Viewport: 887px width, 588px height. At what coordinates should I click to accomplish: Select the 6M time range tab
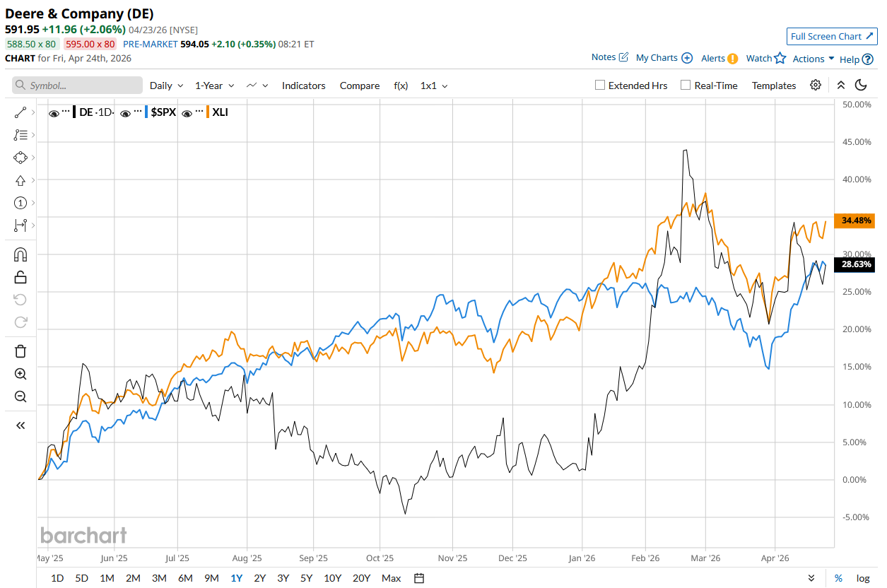click(x=185, y=578)
